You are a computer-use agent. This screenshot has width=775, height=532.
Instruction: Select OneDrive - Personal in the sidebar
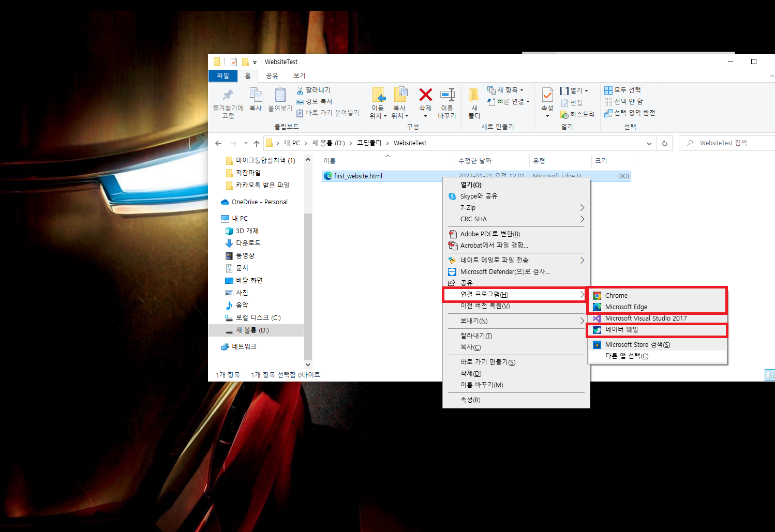[254, 202]
